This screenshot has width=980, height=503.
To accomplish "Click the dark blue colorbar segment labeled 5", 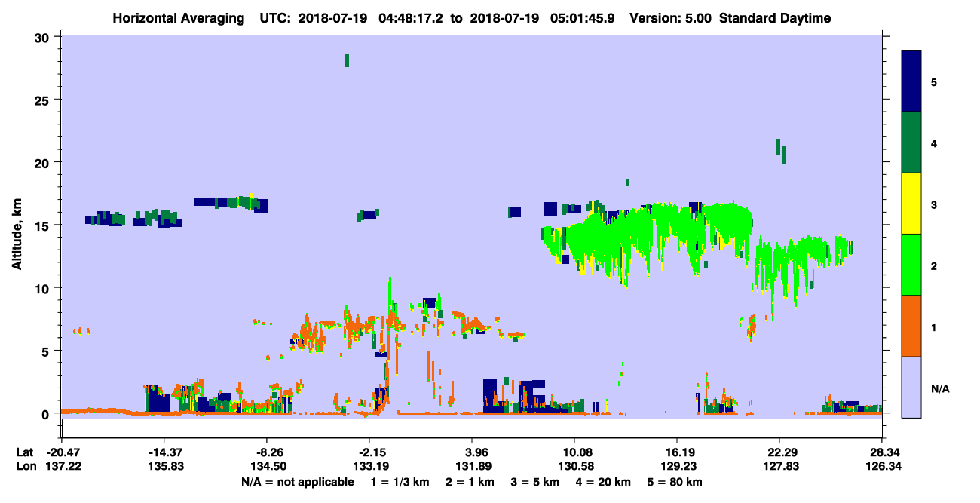I will coord(911,81).
